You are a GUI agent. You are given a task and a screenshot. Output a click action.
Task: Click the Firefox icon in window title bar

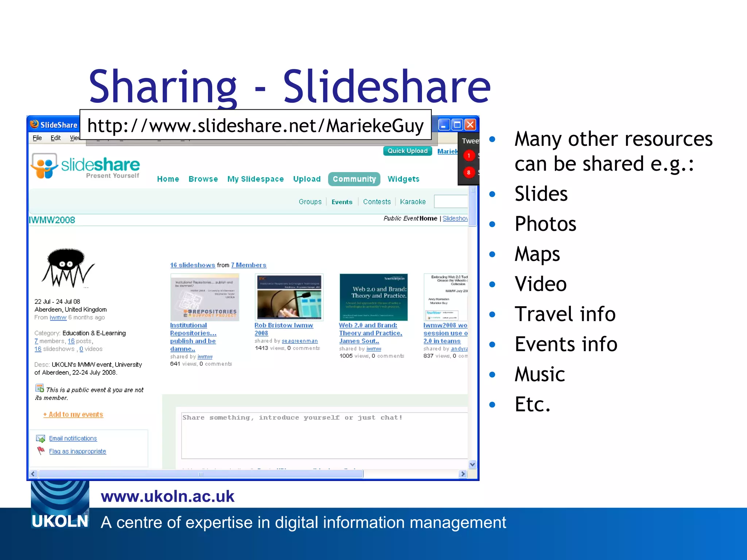click(34, 124)
